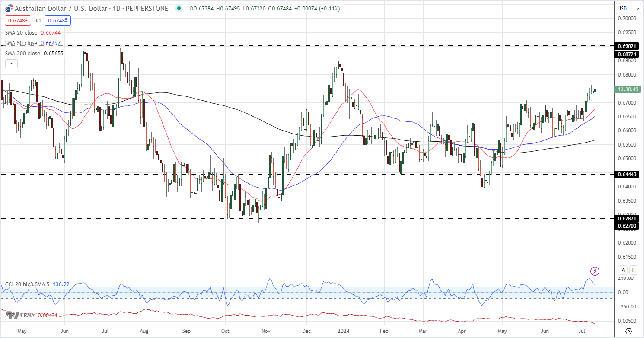Click the green market status dot
This screenshot has width=644, height=338.
(179, 8)
